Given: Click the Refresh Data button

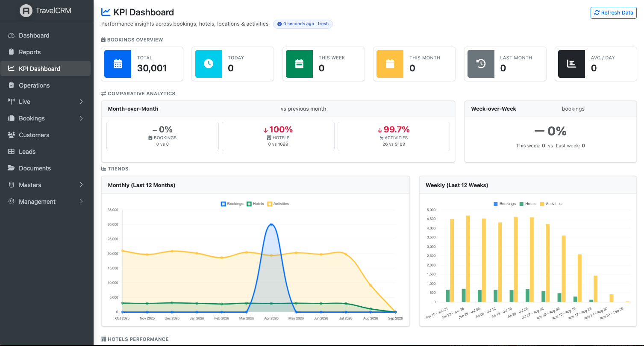Looking at the screenshot, I should pos(614,13).
